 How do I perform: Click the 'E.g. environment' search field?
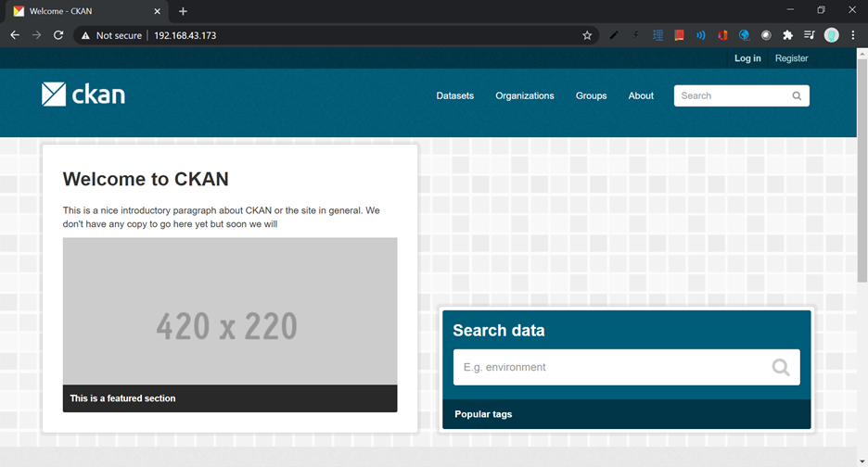(627, 367)
